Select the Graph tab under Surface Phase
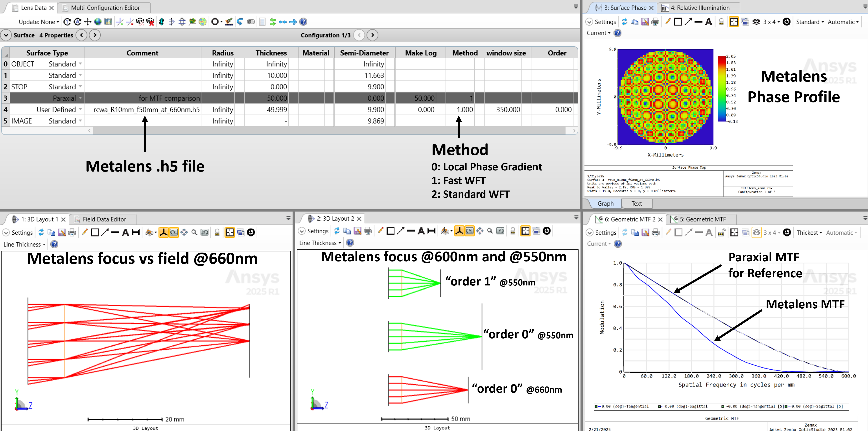This screenshot has height=431, width=868. [x=605, y=204]
